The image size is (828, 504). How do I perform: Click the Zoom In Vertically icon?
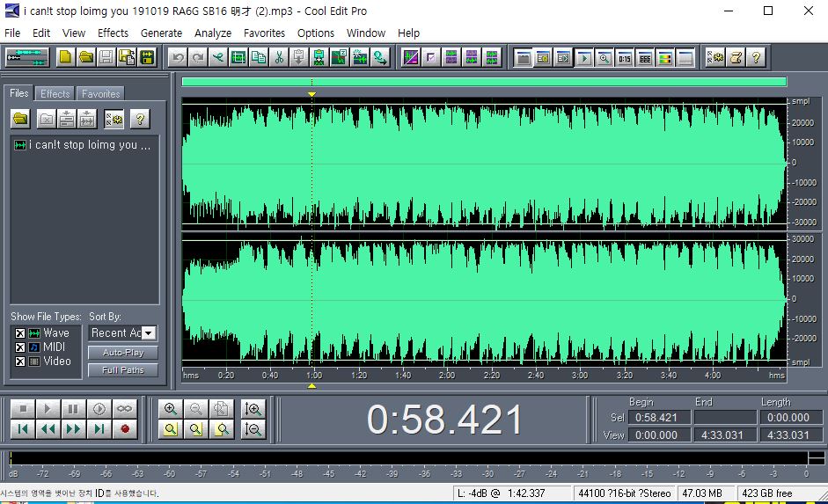pyautogui.click(x=253, y=409)
